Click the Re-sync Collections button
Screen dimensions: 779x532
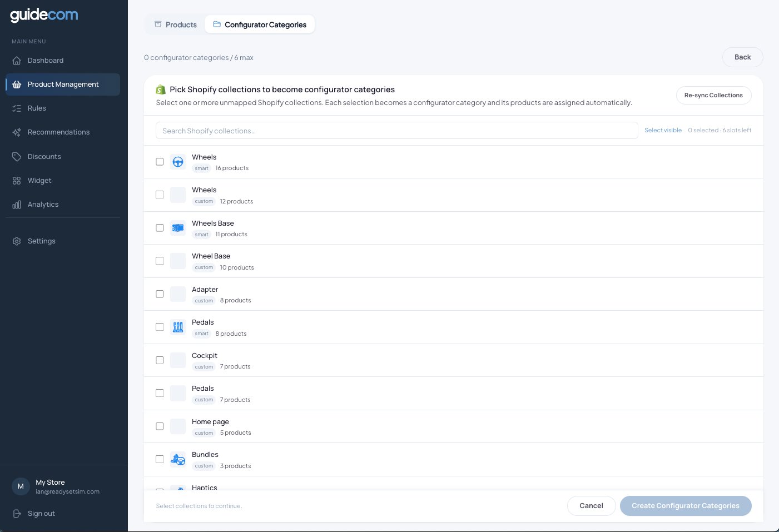tap(713, 95)
